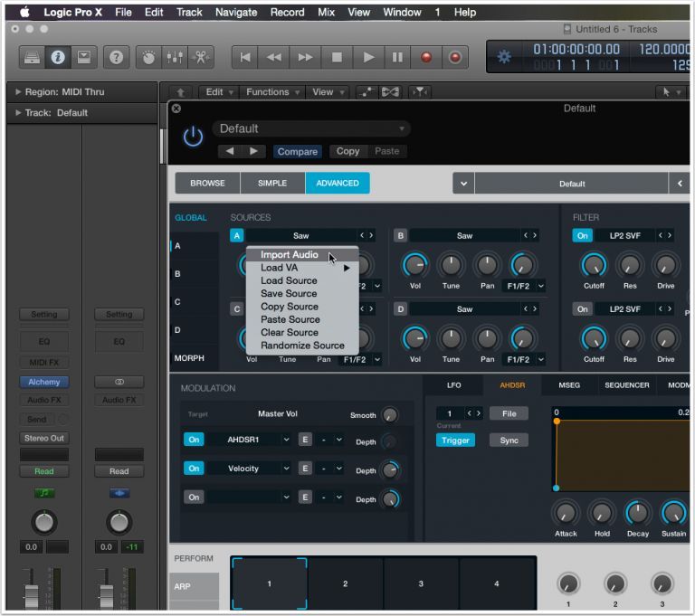The width and height of the screenshot is (695, 616).
Task: Open the Apple menu
Action: (24, 13)
